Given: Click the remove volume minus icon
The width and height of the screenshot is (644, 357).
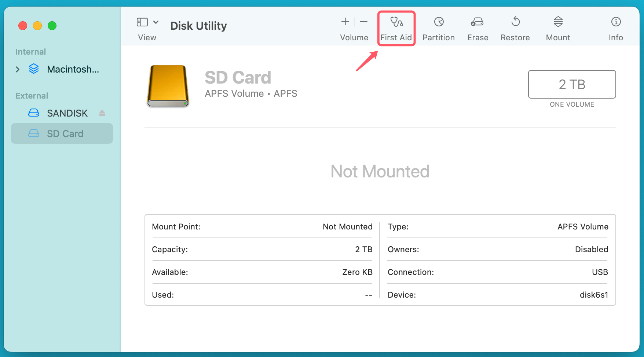Looking at the screenshot, I should pos(363,22).
